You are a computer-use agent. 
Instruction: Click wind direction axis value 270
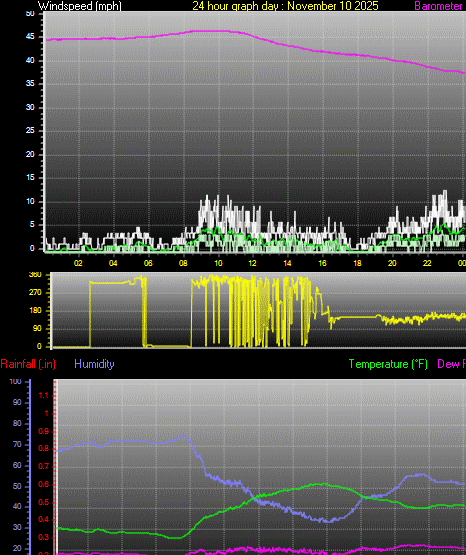[35, 292]
